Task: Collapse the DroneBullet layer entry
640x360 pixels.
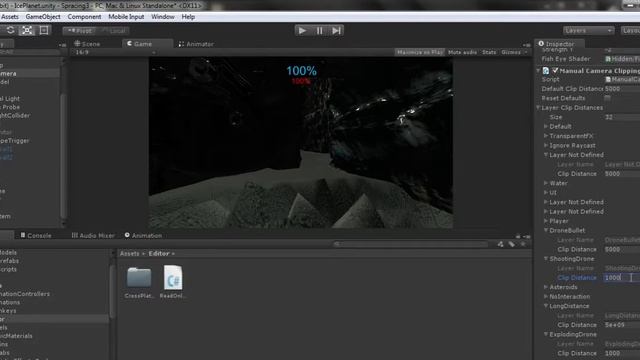Action: [x=546, y=231]
